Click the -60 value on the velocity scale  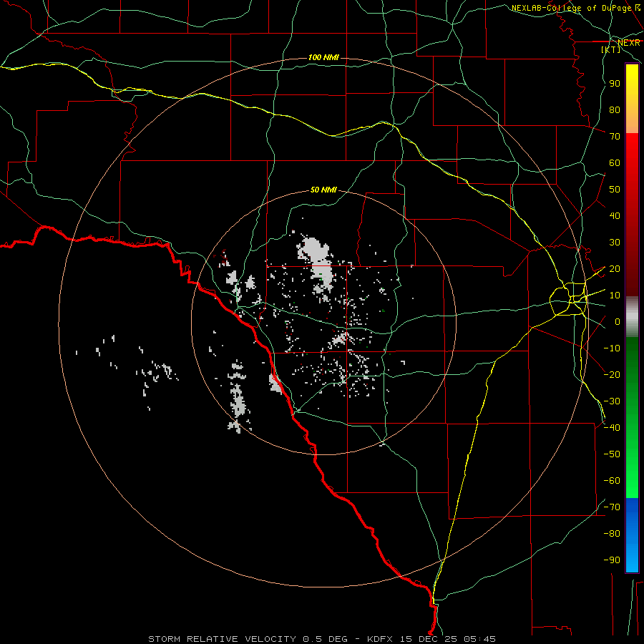[x=612, y=481]
